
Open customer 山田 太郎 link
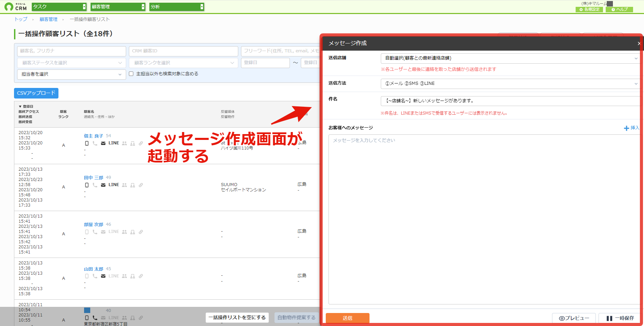(94, 269)
